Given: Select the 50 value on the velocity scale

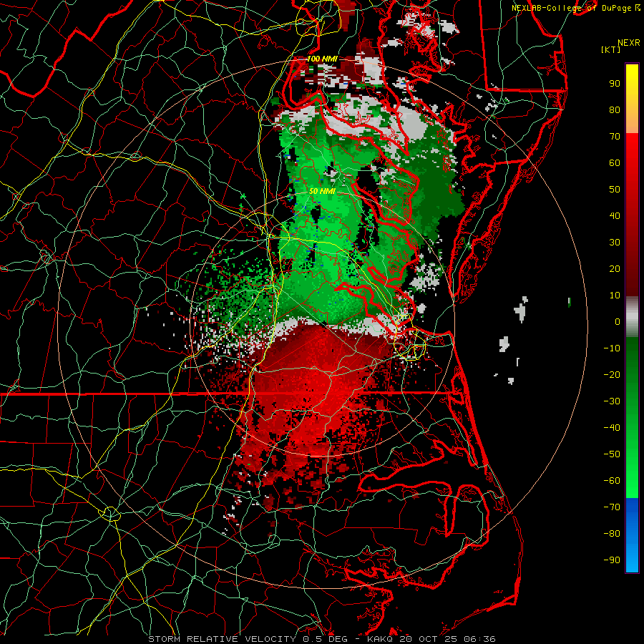Looking at the screenshot, I should point(615,190).
